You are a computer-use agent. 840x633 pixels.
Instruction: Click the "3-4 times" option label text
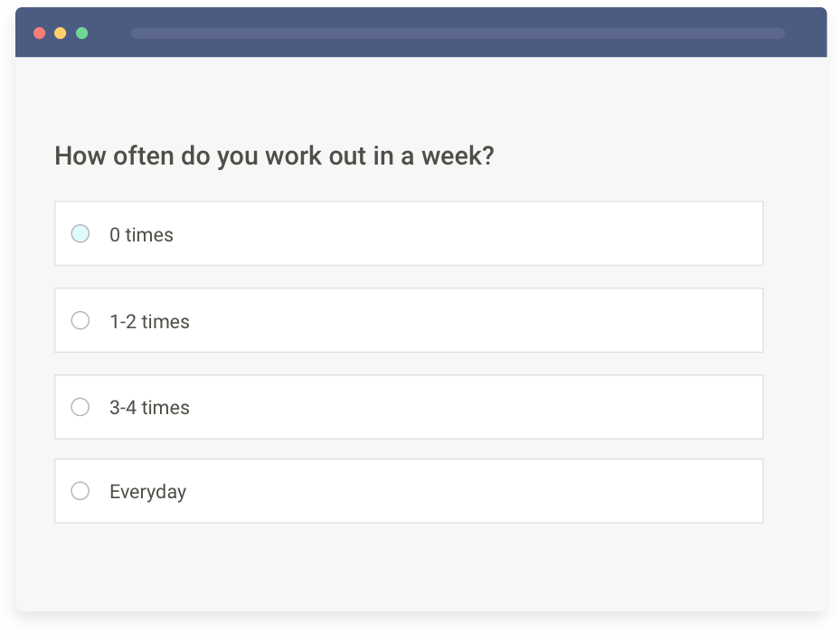[x=149, y=407]
